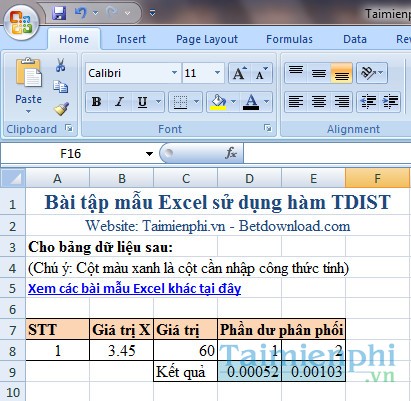Open the Data tab

pyautogui.click(x=355, y=39)
